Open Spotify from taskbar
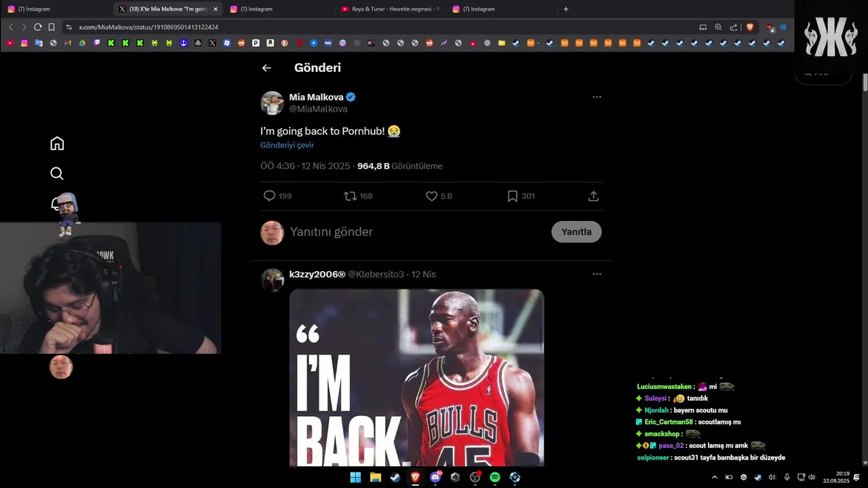The image size is (868, 488). point(495,477)
